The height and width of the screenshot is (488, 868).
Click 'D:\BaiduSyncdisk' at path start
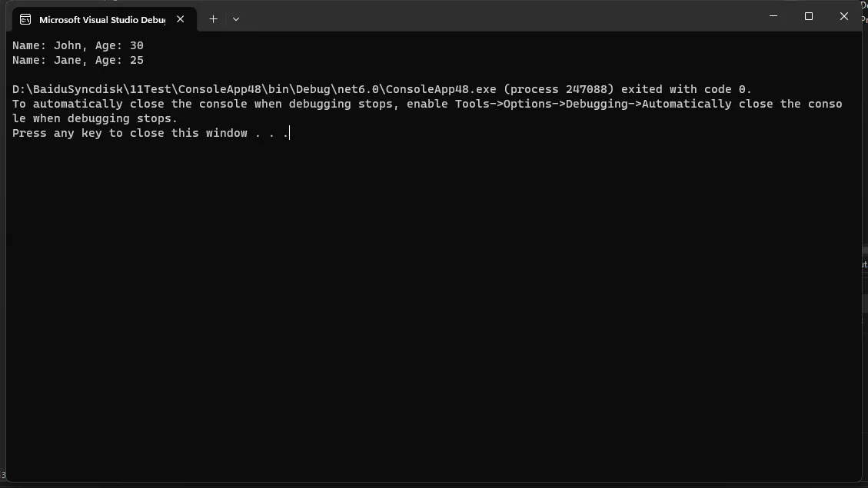68,89
